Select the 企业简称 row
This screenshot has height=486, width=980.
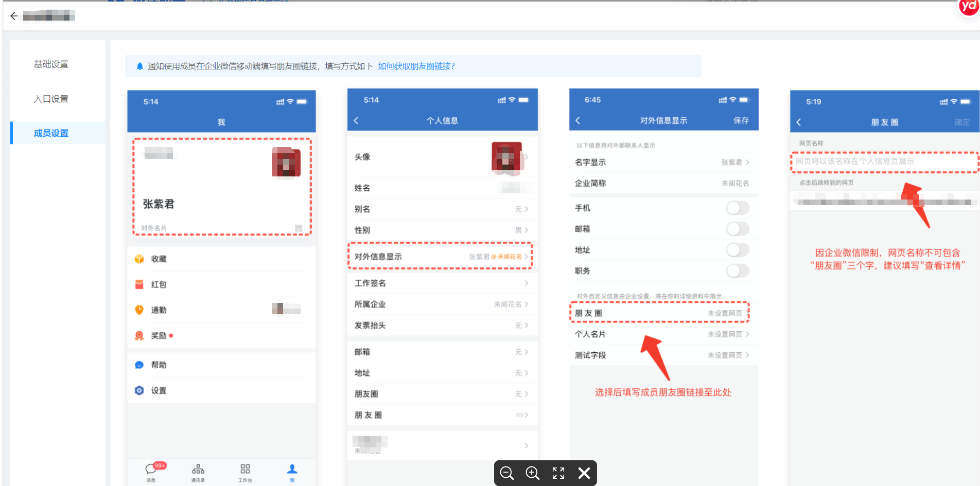pos(663,184)
